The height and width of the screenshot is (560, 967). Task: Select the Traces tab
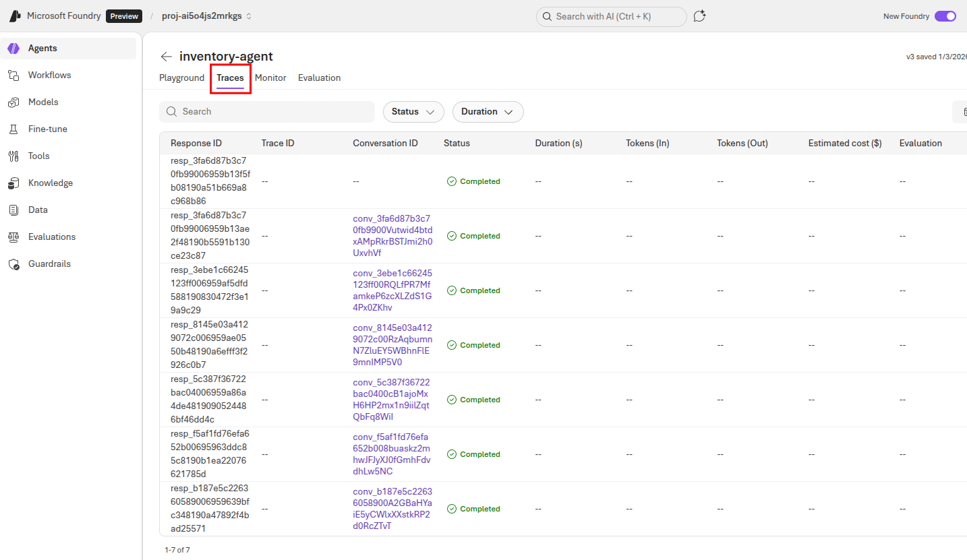[x=230, y=78]
